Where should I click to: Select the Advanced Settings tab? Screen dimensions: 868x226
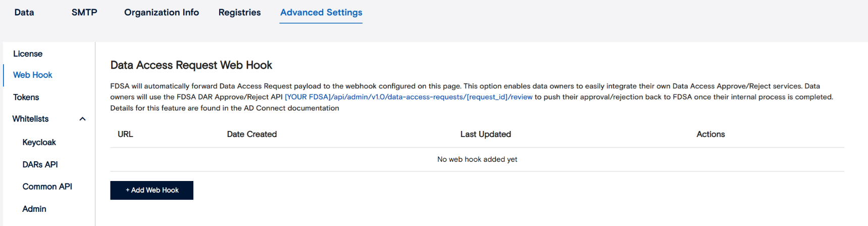click(321, 13)
